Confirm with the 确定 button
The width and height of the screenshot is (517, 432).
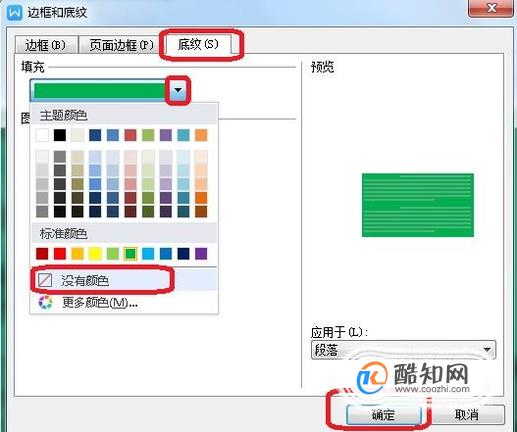pyautogui.click(x=383, y=415)
